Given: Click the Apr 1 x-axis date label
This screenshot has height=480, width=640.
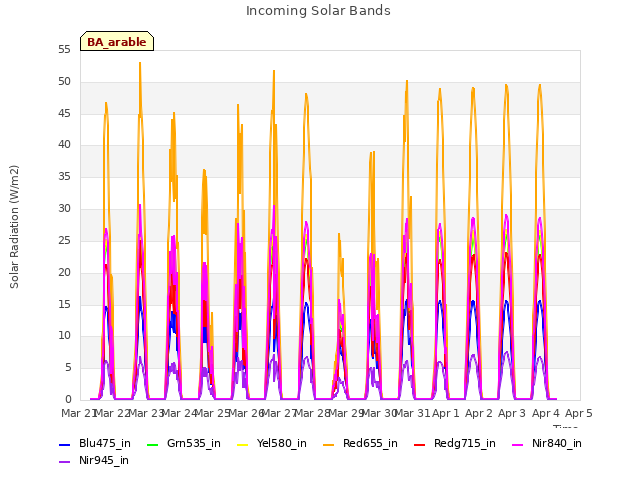Looking at the screenshot, I should [x=445, y=413].
